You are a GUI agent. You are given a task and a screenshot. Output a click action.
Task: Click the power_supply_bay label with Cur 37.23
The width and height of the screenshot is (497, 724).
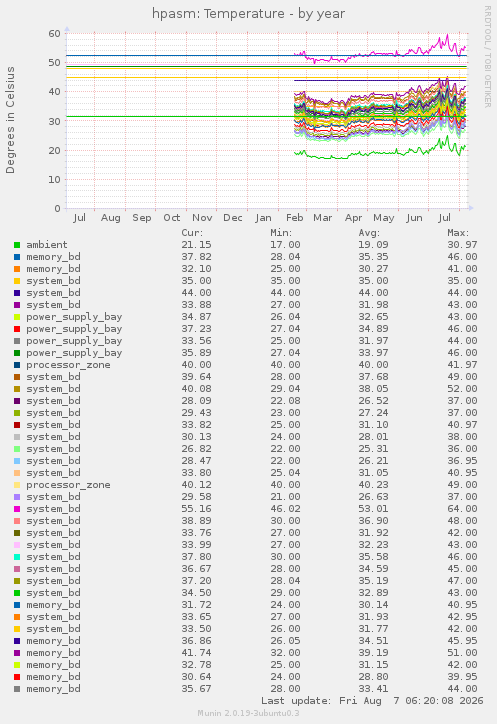(74, 329)
